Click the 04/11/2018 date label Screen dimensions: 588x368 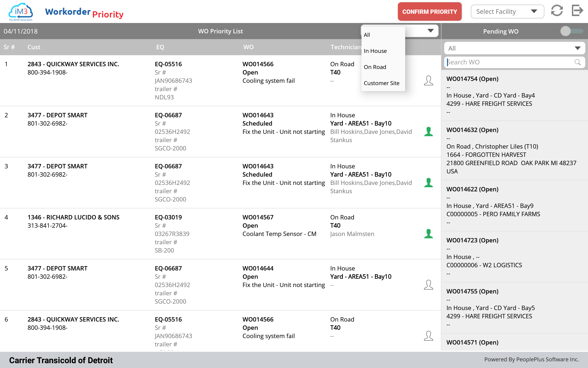21,31
